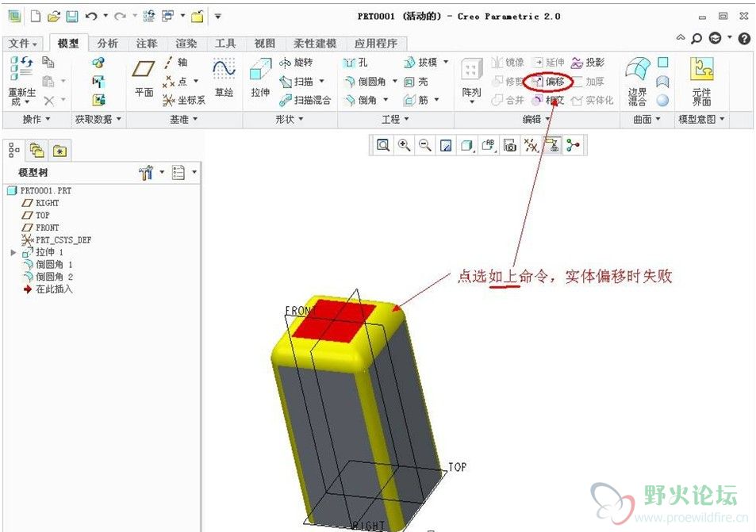Viewport: 756px width, 532px height.
Task: Switch to the 工具 (Tools) tab
Action: pos(225,44)
